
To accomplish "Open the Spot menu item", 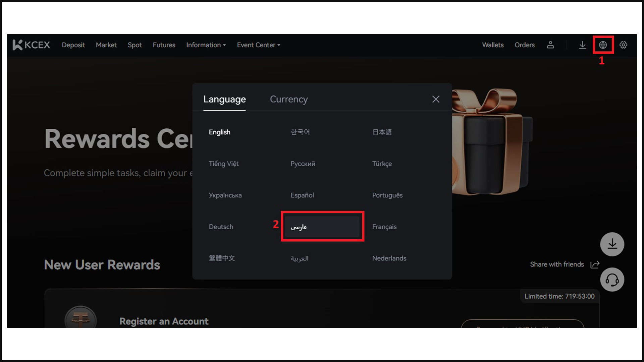I will [x=135, y=45].
